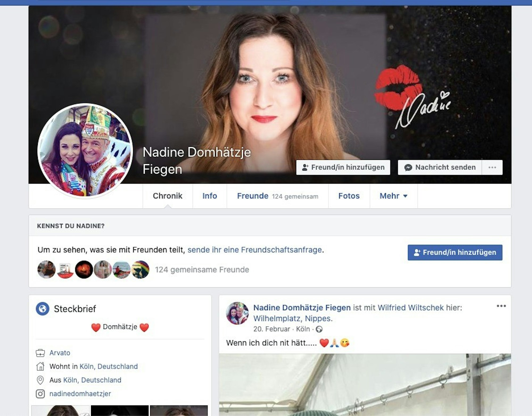The height and width of the screenshot is (416, 532).
Task: Click the Nachricht senden button
Action: pyautogui.click(x=440, y=167)
